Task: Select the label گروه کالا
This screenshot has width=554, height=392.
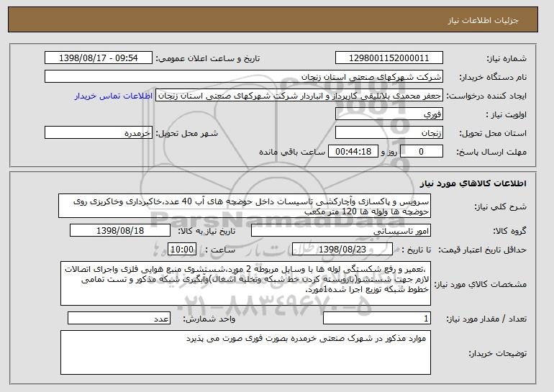Action: click(509, 231)
